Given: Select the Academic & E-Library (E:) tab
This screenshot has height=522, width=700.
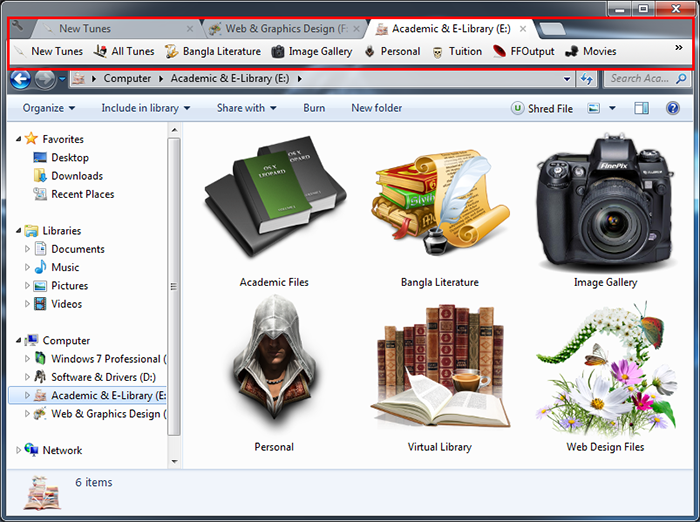Looking at the screenshot, I should [x=450, y=29].
